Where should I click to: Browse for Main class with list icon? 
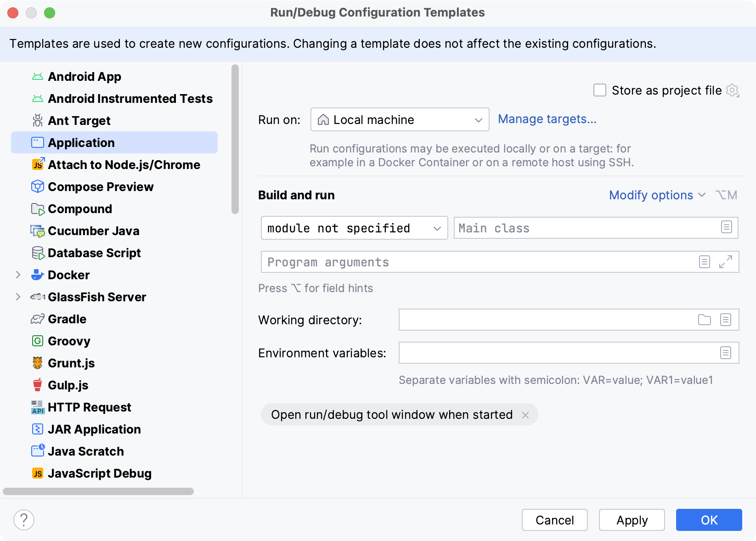pos(727,227)
